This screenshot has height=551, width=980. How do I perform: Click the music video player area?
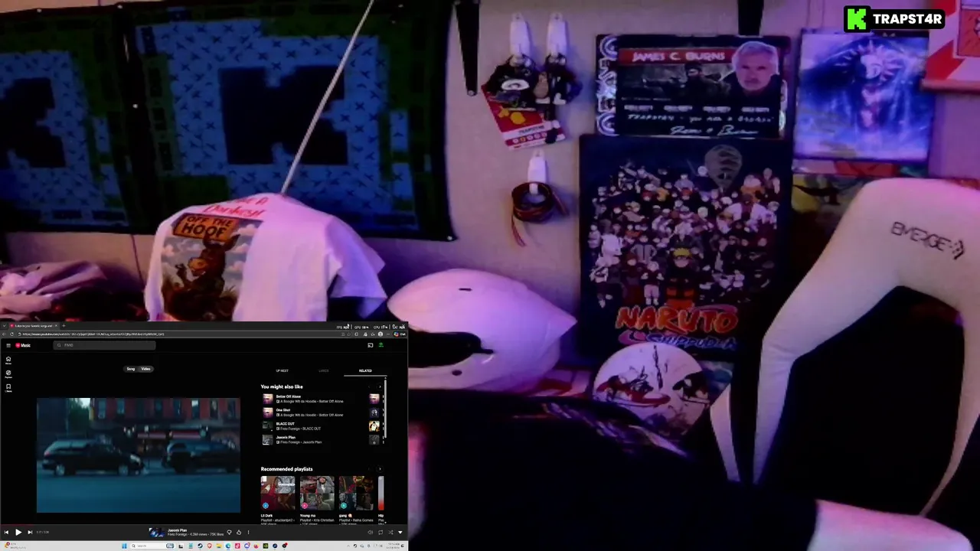coord(139,455)
